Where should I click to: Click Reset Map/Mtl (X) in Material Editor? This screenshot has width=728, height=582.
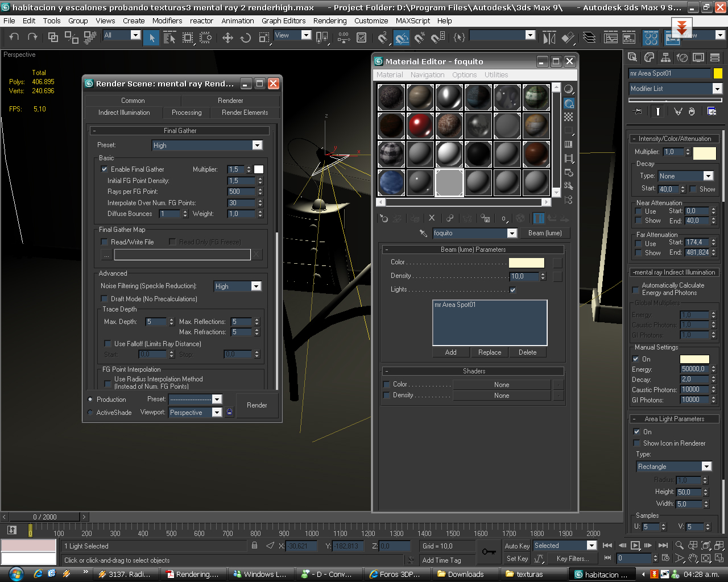432,218
